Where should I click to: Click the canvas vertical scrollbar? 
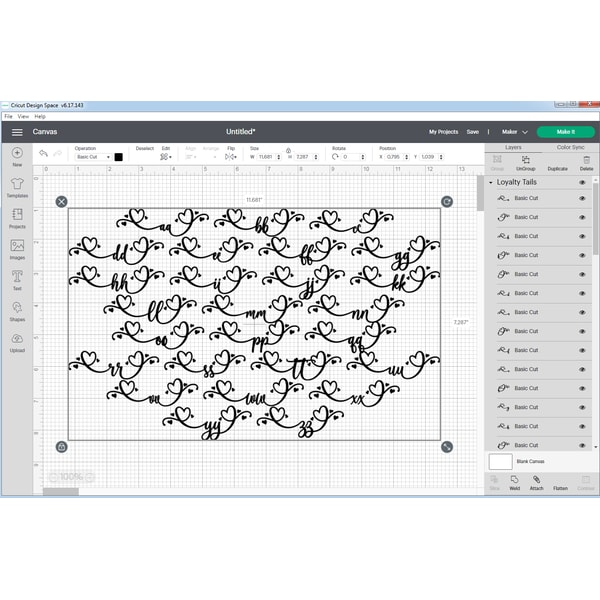(480, 193)
